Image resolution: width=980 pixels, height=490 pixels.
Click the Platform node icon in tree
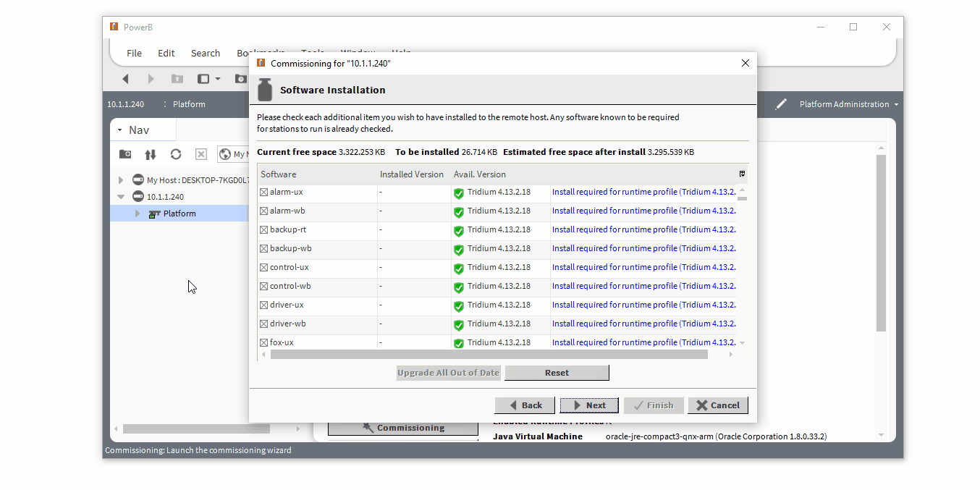point(154,214)
